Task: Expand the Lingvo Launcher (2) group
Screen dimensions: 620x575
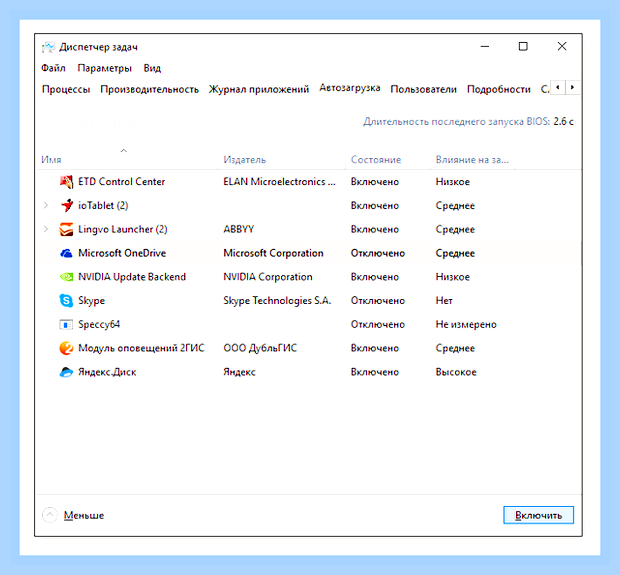Action: point(46,229)
